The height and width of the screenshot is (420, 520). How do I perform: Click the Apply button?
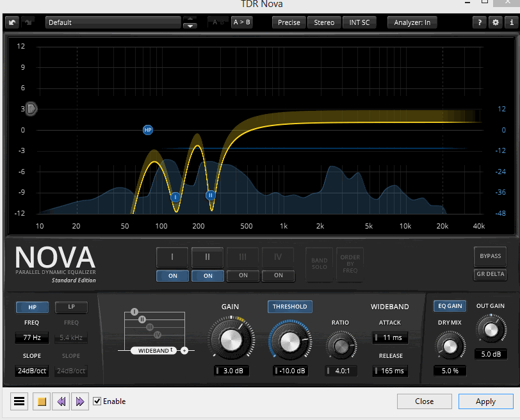click(x=485, y=401)
